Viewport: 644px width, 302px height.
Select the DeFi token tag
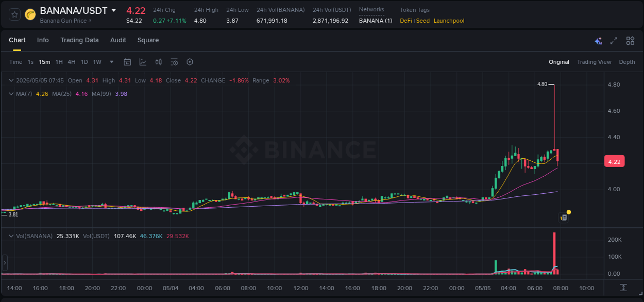[406, 21]
